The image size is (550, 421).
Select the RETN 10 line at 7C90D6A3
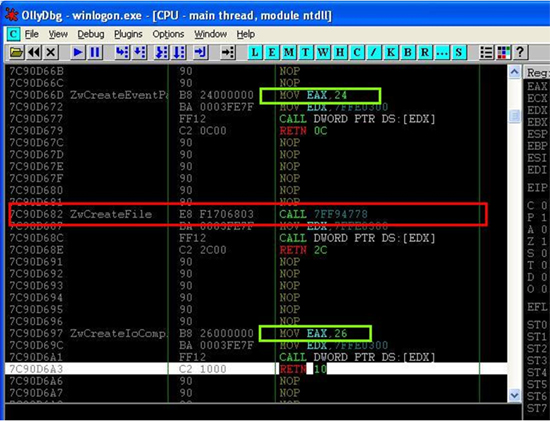click(x=256, y=369)
